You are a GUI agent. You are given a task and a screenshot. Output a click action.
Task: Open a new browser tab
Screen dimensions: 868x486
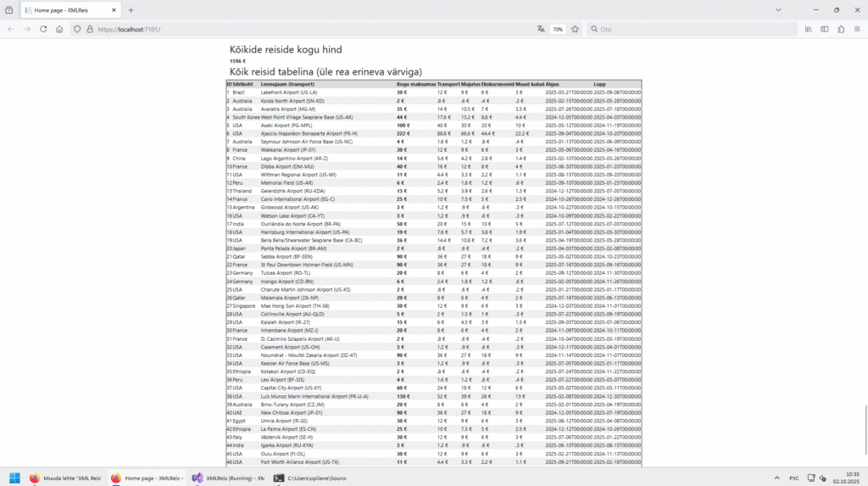tap(131, 10)
